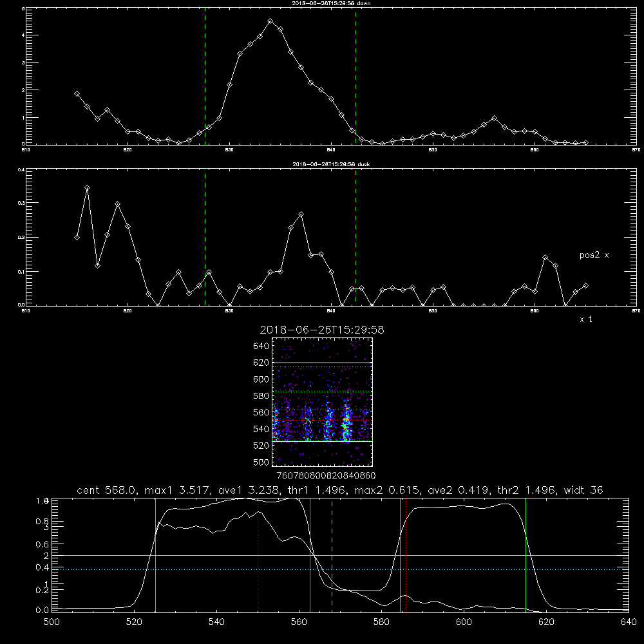This screenshot has height=644, width=644.
Task: Select the "cent 568.0" value
Action: coord(106,490)
